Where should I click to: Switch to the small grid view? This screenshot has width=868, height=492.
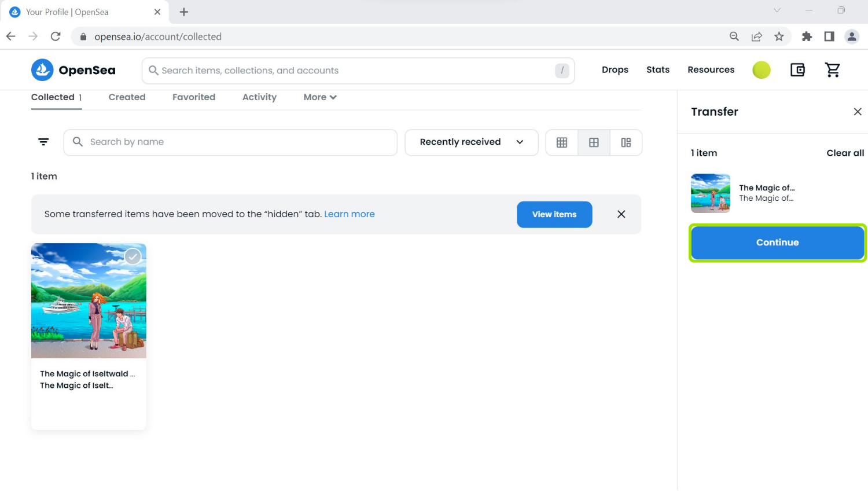[x=562, y=142]
